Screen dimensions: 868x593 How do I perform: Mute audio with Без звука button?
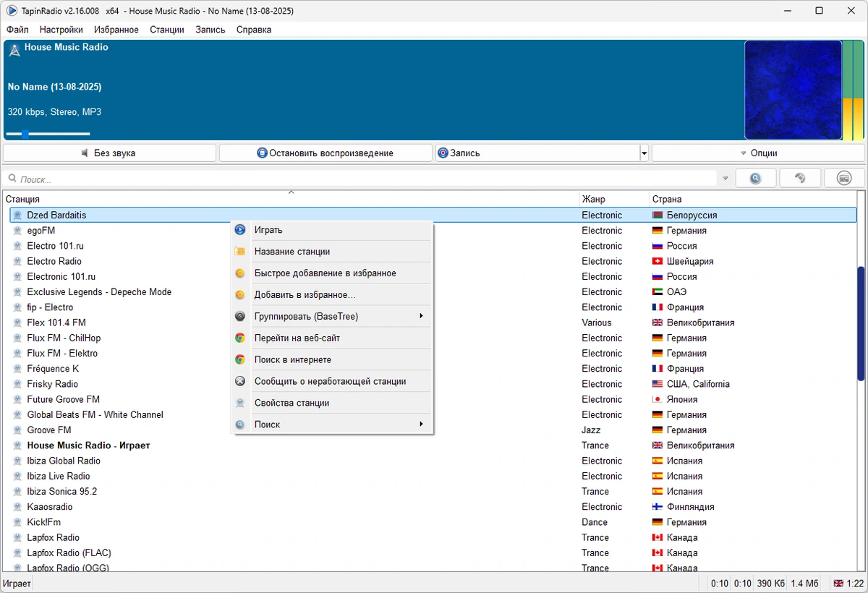109,153
